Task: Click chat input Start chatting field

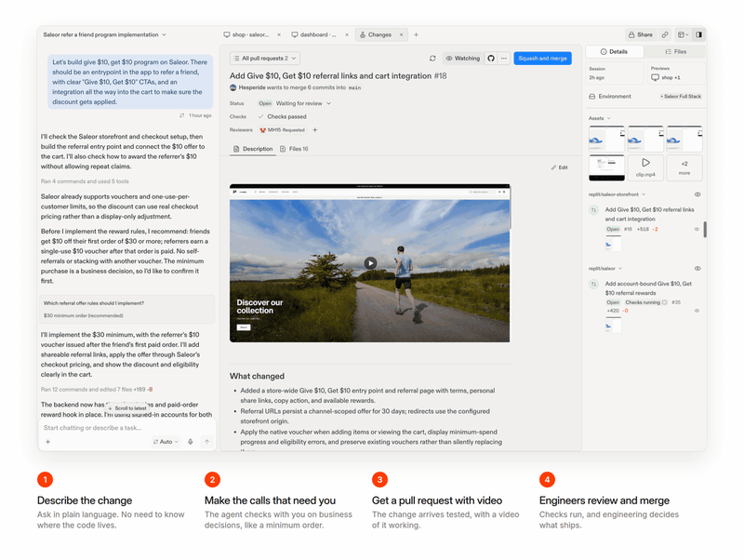Action: (x=127, y=428)
